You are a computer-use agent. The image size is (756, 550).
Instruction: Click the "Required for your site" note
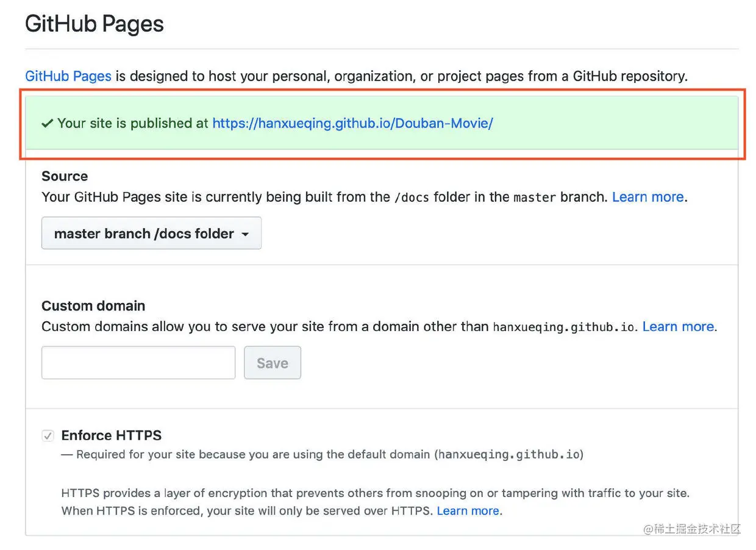[323, 454]
